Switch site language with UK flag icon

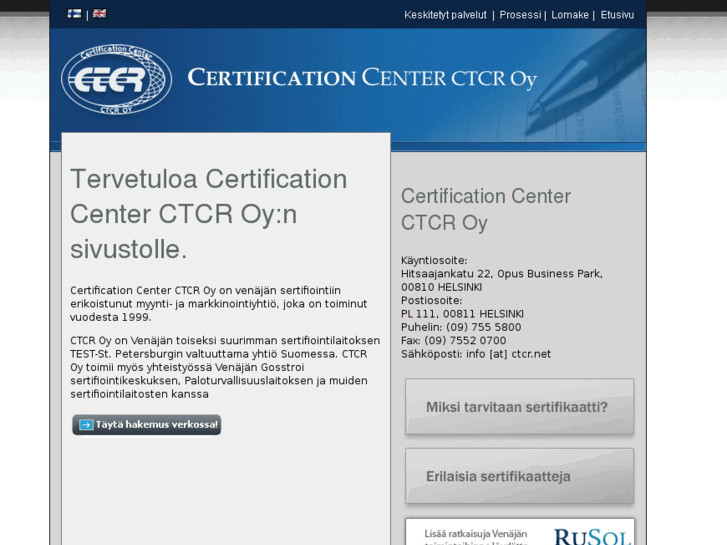pos(99,14)
